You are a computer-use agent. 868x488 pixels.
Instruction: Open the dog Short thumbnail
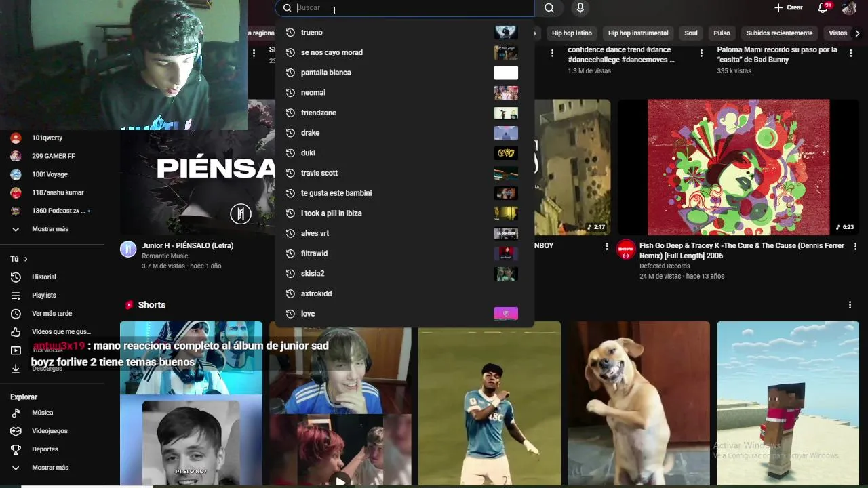coord(639,403)
